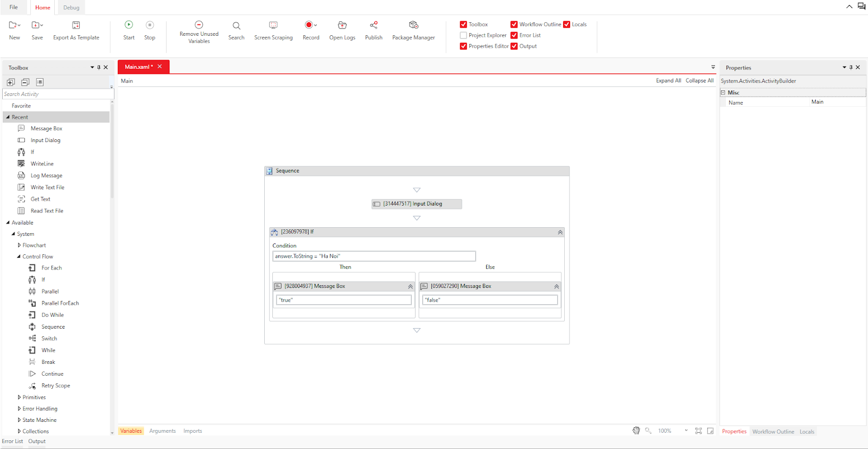Click the pan hand tool icon

pyautogui.click(x=636, y=431)
